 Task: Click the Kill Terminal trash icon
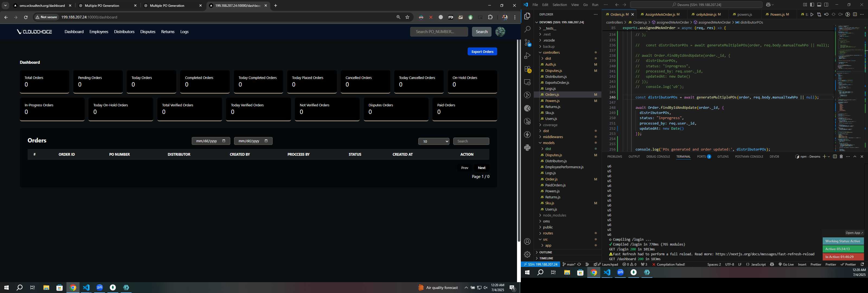click(x=841, y=157)
